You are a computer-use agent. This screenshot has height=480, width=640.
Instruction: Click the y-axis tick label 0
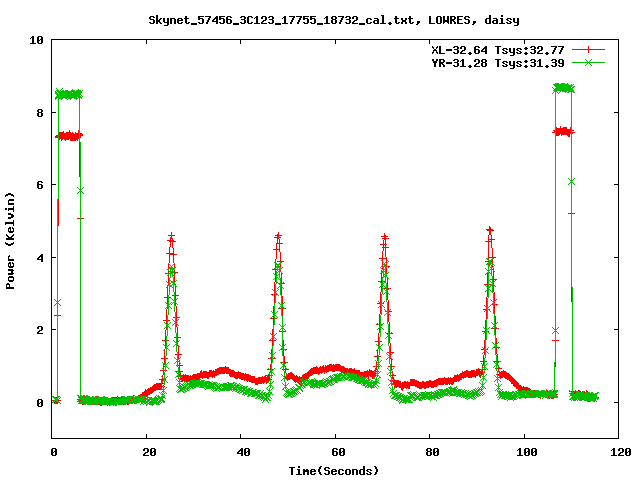point(40,402)
